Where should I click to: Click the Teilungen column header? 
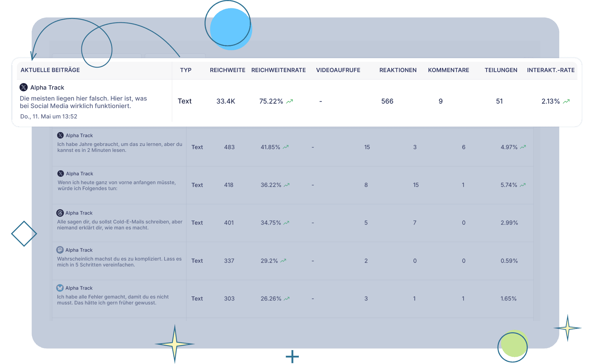[501, 70]
